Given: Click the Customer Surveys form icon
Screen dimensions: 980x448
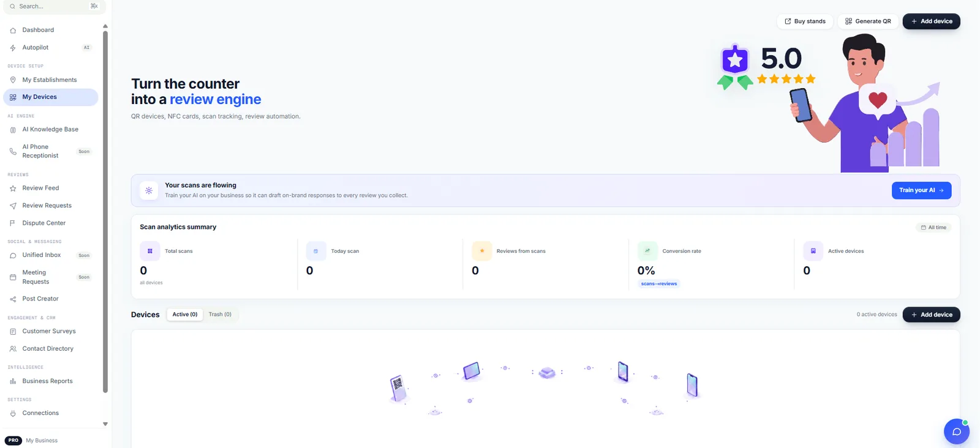Looking at the screenshot, I should tap(13, 332).
